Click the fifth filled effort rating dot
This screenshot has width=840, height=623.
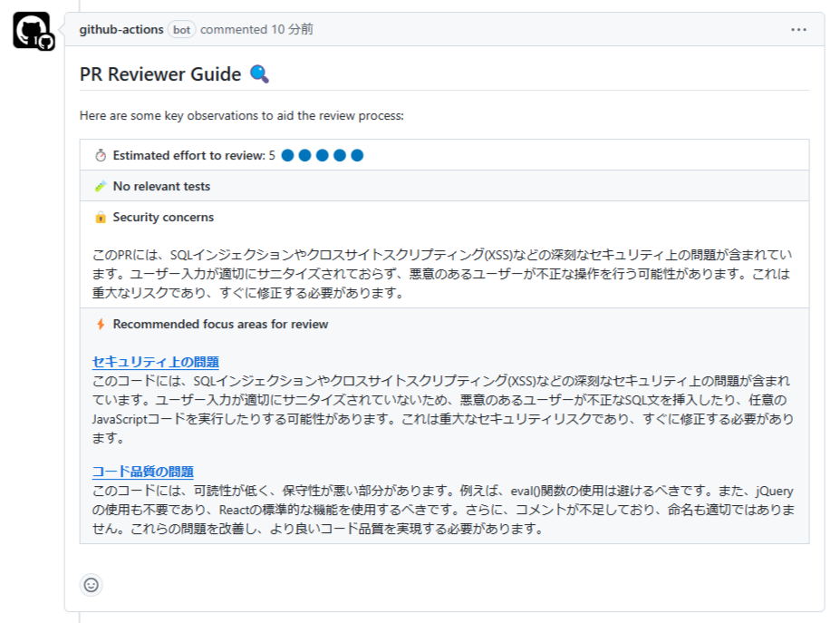358,154
